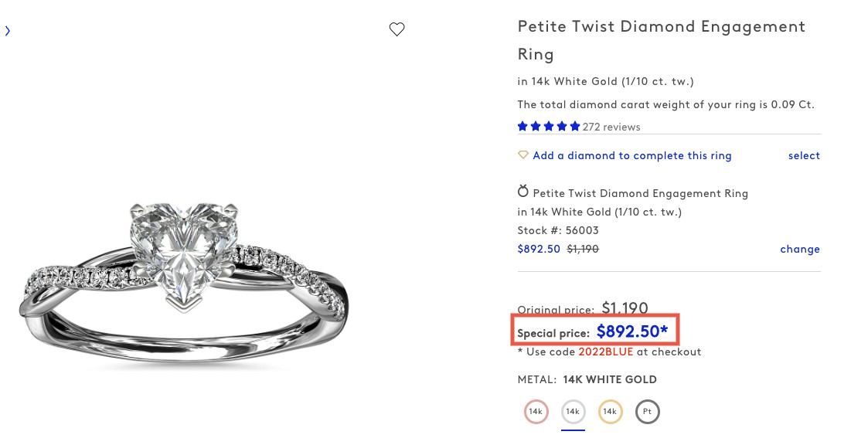The height and width of the screenshot is (445, 868).
Task: Open the '272 reviews' section
Action: pos(611,127)
